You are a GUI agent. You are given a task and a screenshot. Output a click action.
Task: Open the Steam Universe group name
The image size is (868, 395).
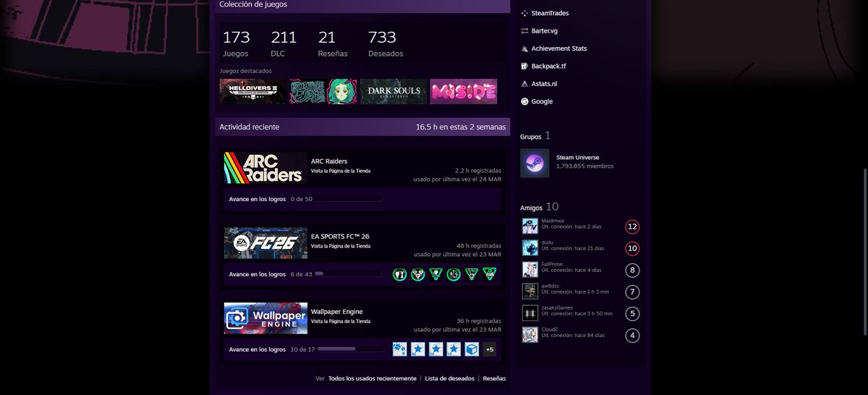pyautogui.click(x=577, y=157)
